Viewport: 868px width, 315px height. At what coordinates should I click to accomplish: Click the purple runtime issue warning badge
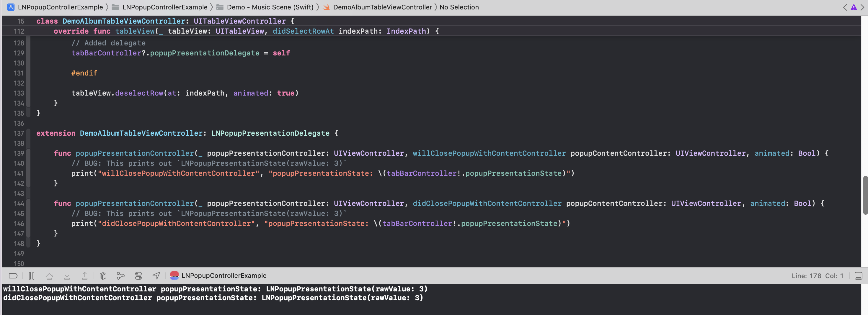854,7
